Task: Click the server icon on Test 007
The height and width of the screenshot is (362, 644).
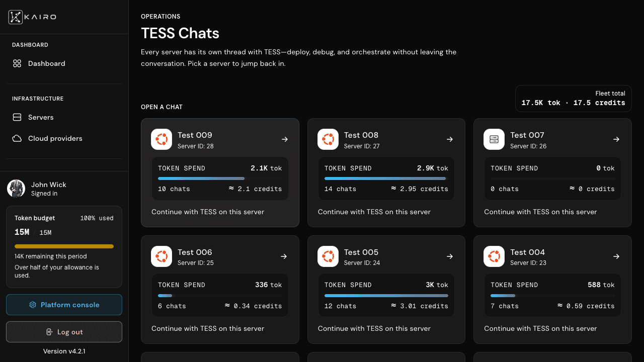Action: click(x=494, y=139)
